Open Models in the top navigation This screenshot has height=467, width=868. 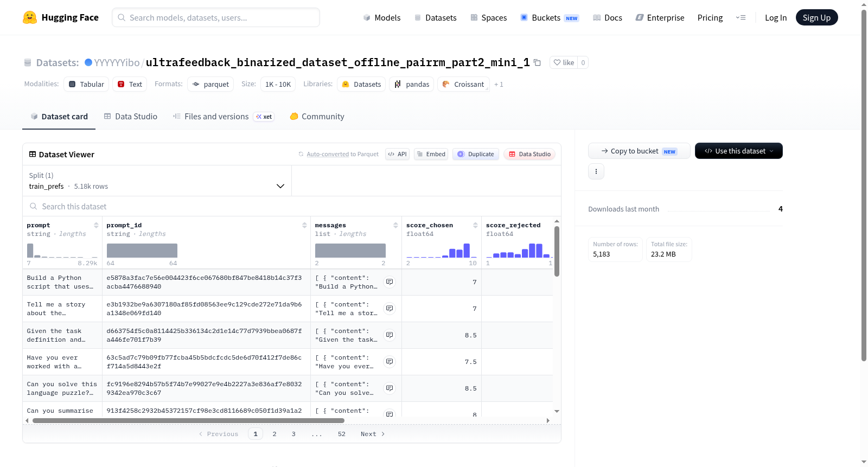(x=382, y=17)
